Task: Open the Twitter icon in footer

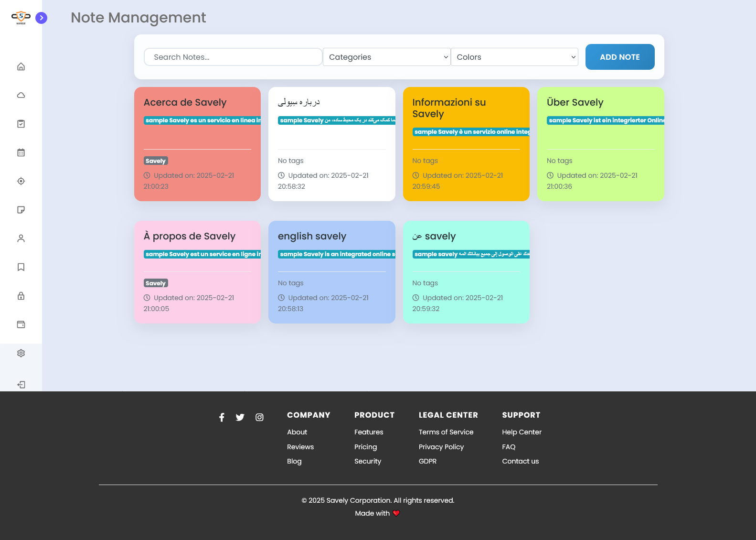Action: (240, 417)
